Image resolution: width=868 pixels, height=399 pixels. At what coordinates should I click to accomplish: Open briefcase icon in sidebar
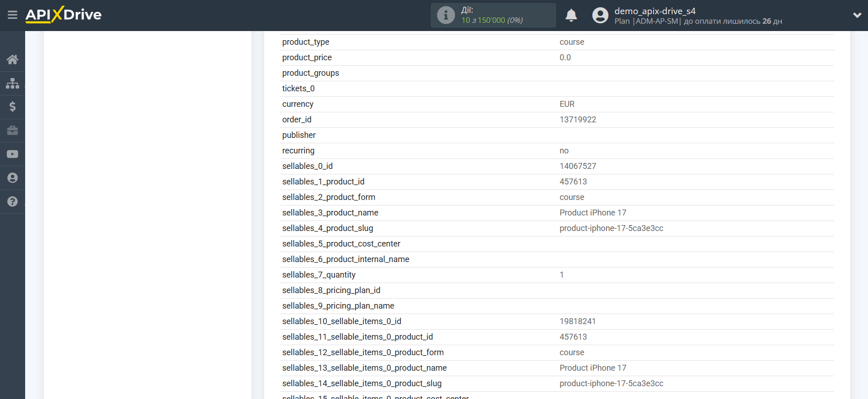[12, 131]
